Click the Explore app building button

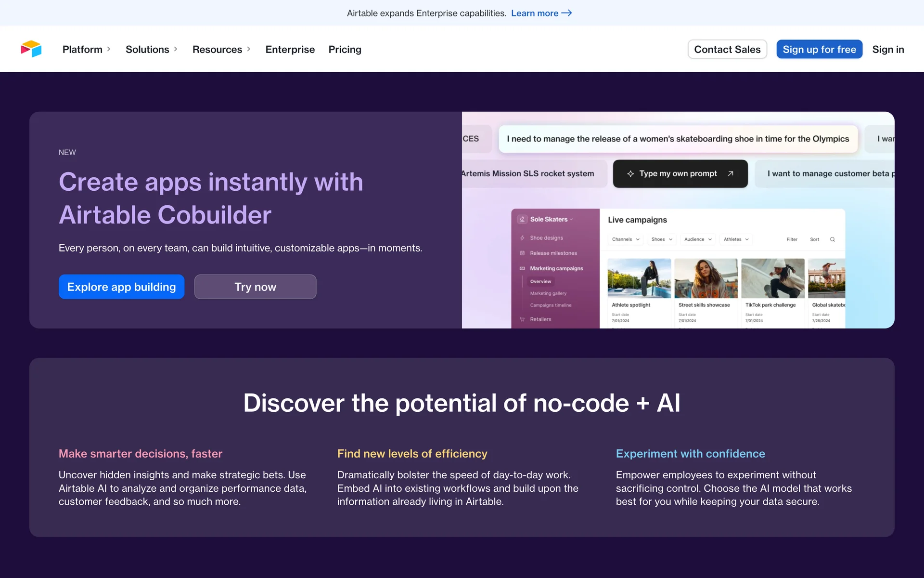(x=121, y=287)
